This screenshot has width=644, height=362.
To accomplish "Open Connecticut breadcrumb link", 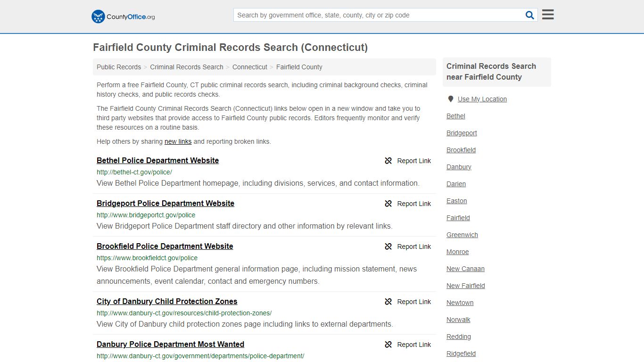I will [x=250, y=67].
